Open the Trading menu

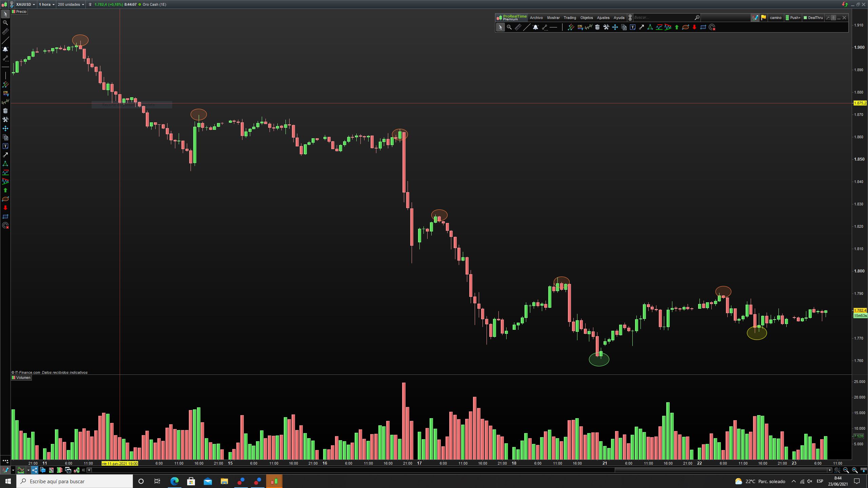[x=570, y=18]
